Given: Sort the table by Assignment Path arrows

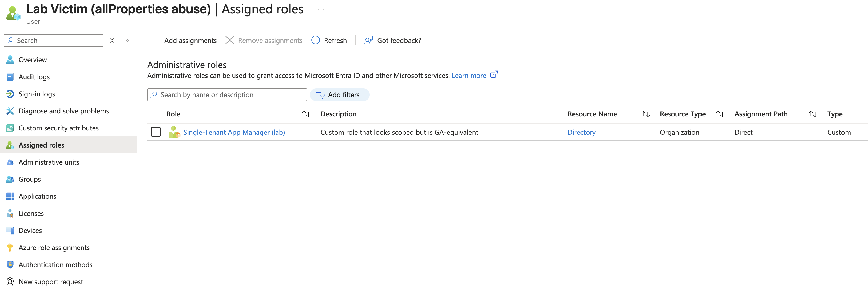Looking at the screenshot, I should (813, 114).
